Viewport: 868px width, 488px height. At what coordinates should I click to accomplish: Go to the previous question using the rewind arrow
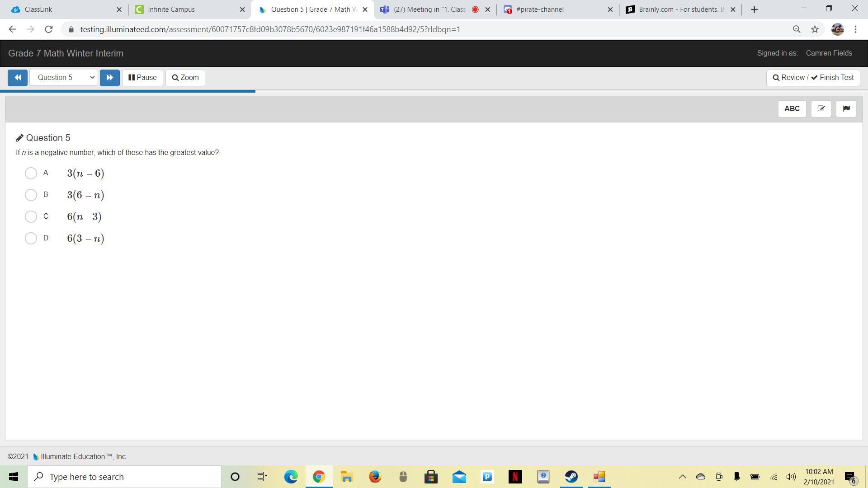click(18, 78)
